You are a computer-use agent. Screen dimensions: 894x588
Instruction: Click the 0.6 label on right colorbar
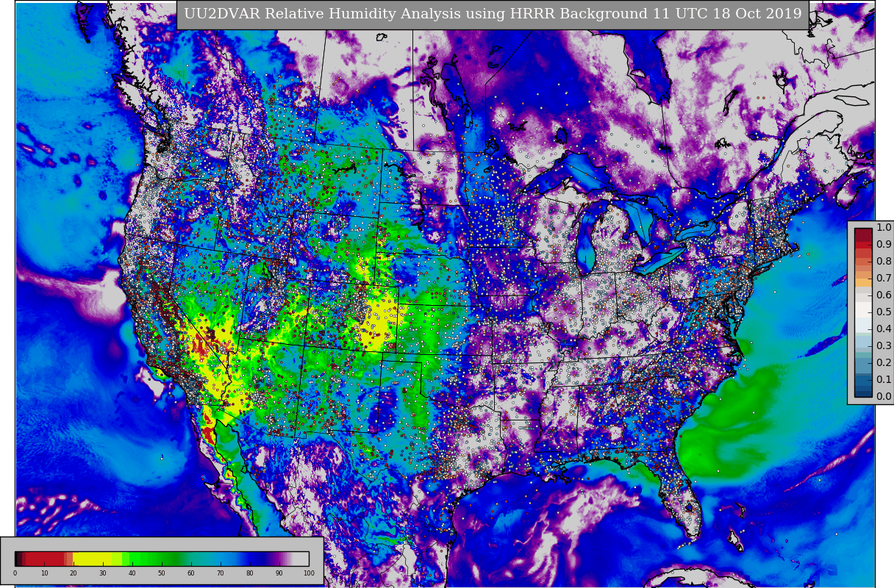[884, 295]
